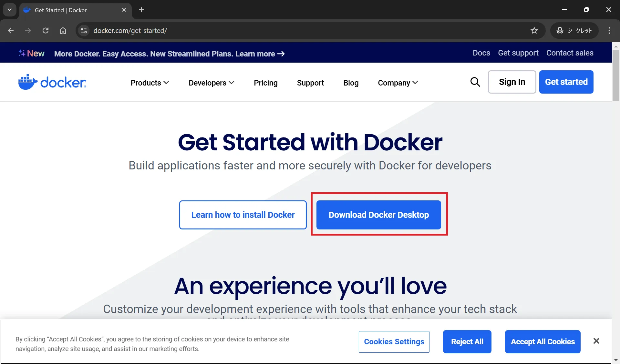
Task: Close the Get Started | Docker tab
Action: tap(124, 10)
